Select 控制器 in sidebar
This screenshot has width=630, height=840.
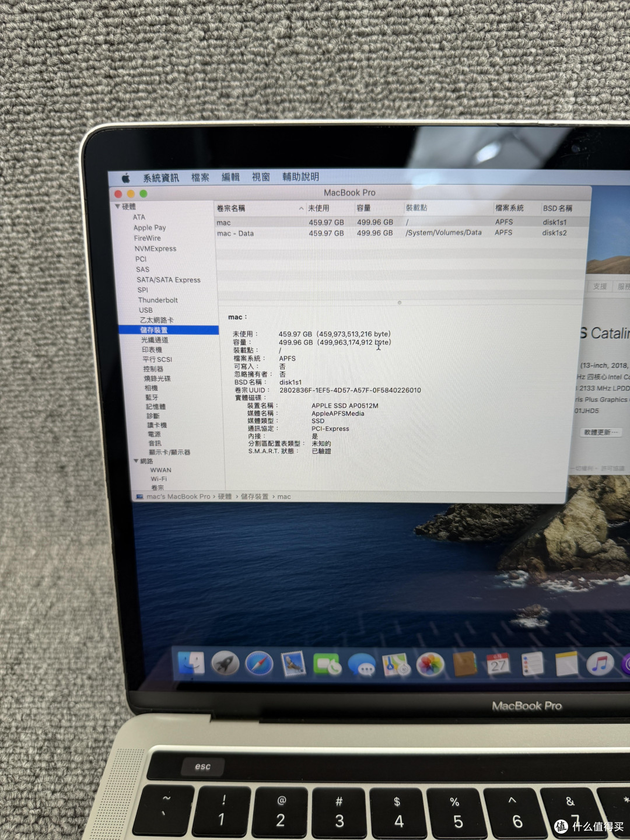pos(153,369)
